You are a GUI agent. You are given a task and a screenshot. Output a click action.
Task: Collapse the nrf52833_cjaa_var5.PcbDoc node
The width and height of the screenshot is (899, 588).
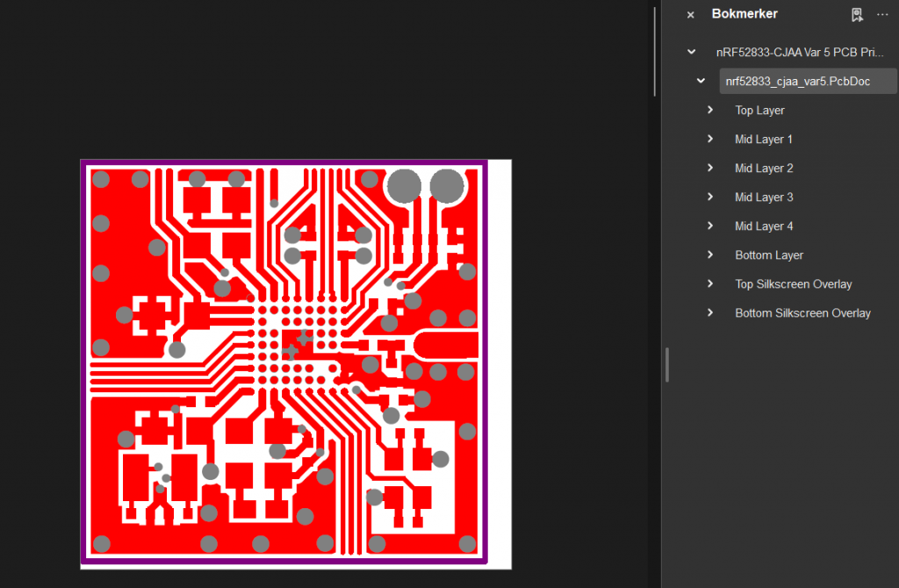pyautogui.click(x=701, y=82)
